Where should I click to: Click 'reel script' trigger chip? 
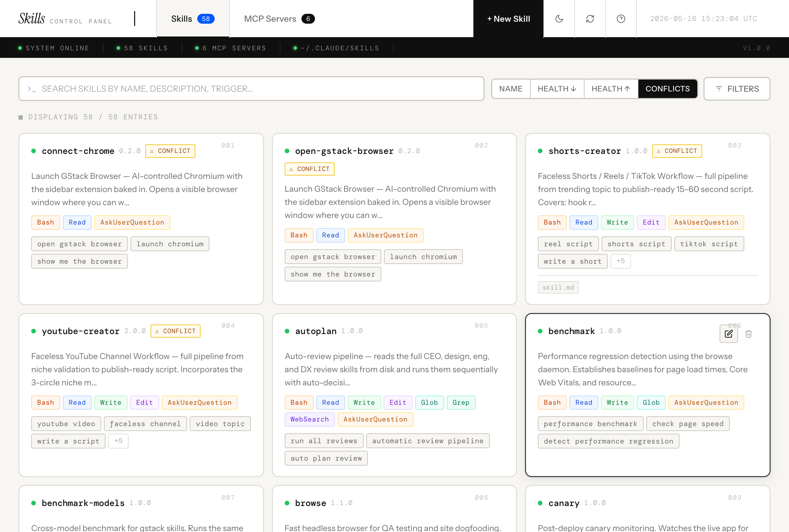pyautogui.click(x=568, y=244)
